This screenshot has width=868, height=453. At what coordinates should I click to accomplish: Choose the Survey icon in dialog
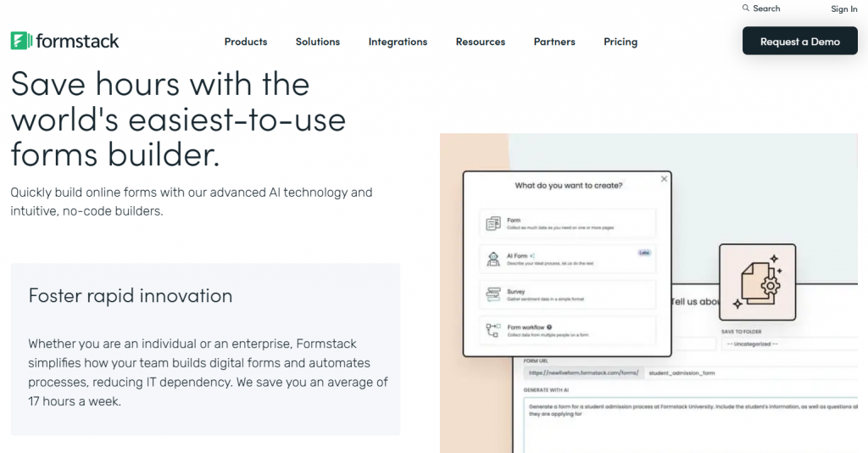pos(493,294)
